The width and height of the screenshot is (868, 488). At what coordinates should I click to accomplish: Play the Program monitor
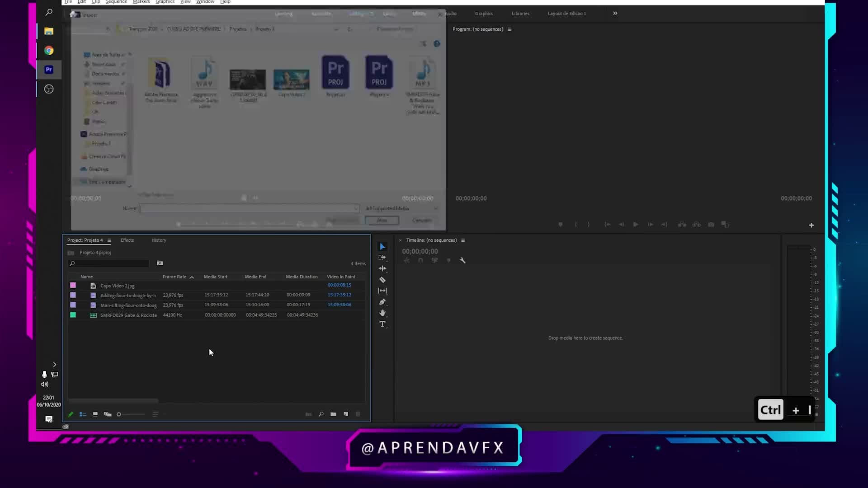coord(636,225)
